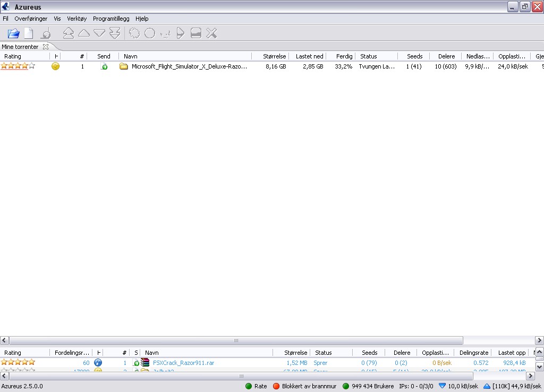
Task: Click the top list horizontal scrollbar right arrow
Action: [x=539, y=340]
